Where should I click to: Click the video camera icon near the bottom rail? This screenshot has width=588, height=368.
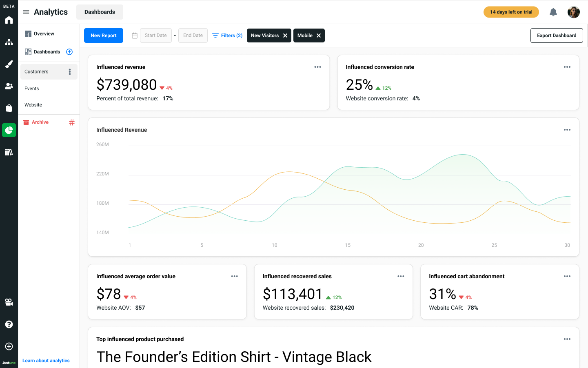9,302
